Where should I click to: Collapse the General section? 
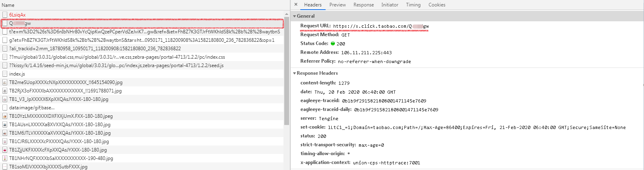(295, 16)
